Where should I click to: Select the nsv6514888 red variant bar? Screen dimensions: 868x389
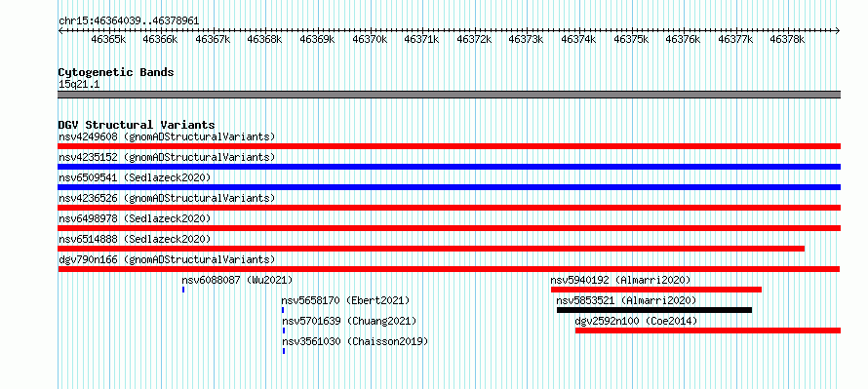tap(431, 249)
